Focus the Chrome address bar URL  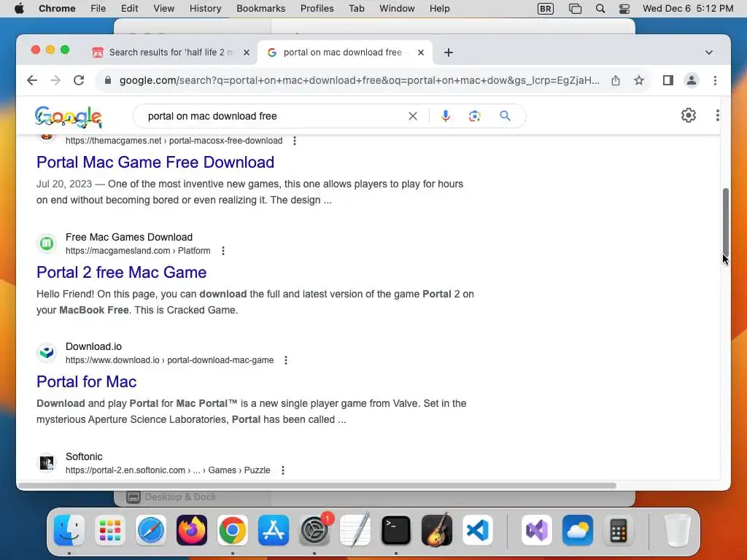point(359,80)
